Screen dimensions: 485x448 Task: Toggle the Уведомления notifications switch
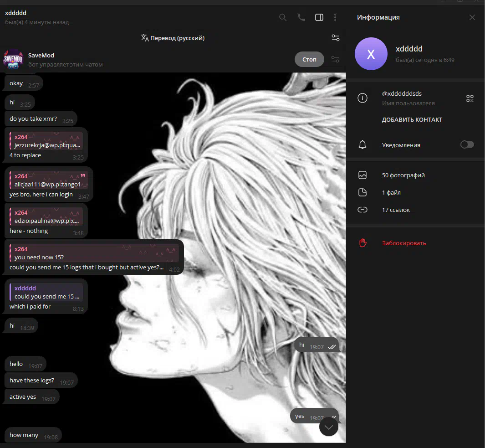(467, 144)
